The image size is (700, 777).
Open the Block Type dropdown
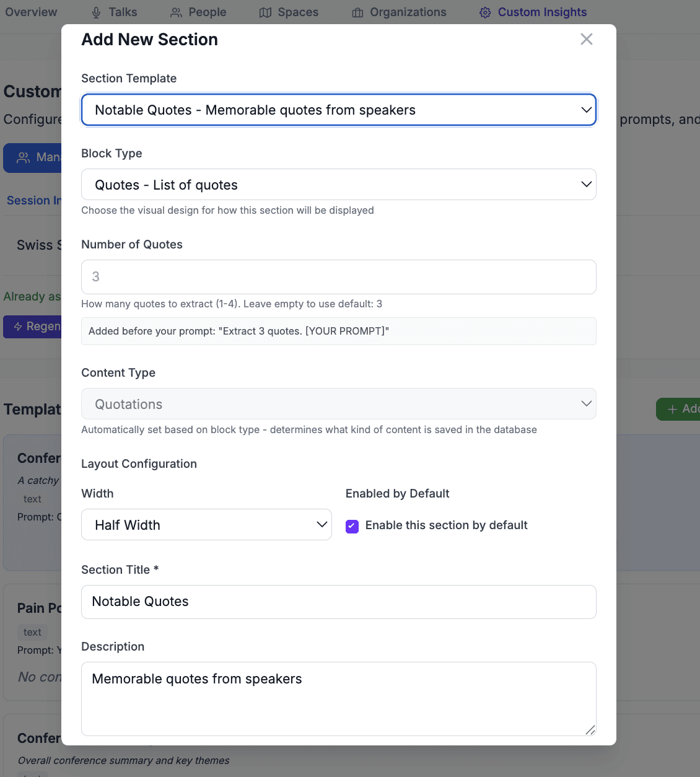pyautogui.click(x=339, y=185)
